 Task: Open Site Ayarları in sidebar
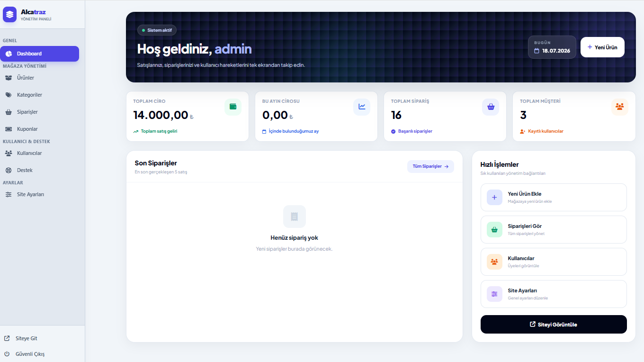click(39, 194)
